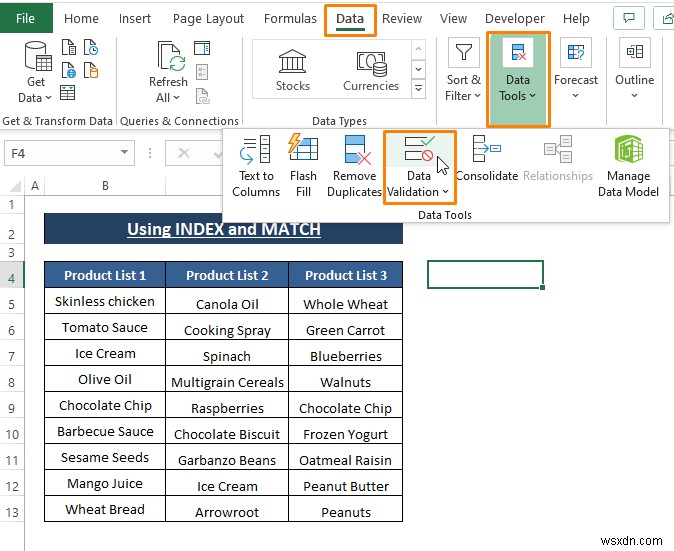Switch to the Review tab
The height and width of the screenshot is (551, 674).
coord(402,18)
